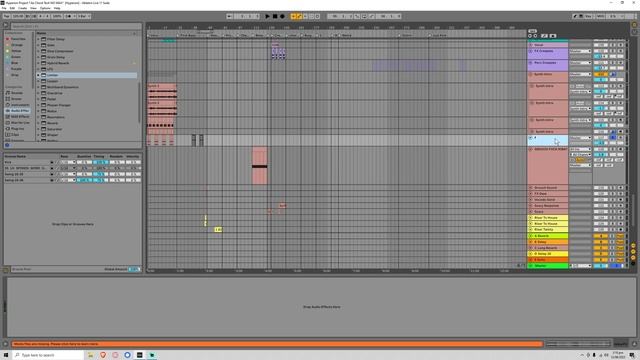Expand the Phaser-Flanger folder
The height and width of the screenshot is (360, 640).
pyautogui.click(x=38, y=105)
